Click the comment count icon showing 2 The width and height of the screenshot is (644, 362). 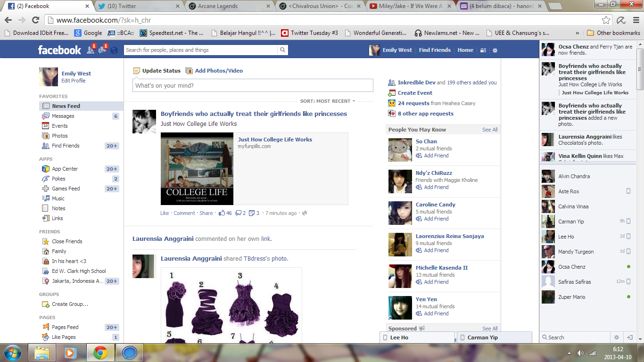[240, 213]
